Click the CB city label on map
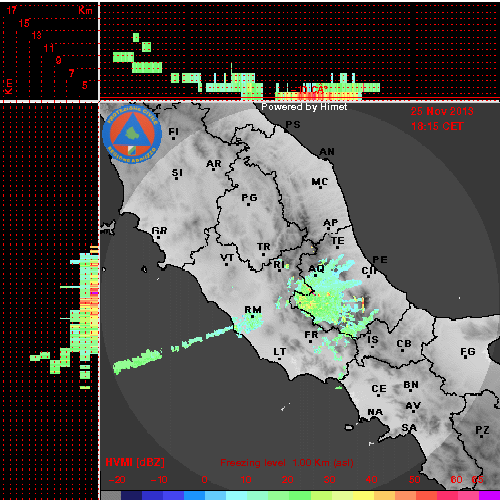Image resolution: width=500 pixels, height=500 pixels. [404, 344]
